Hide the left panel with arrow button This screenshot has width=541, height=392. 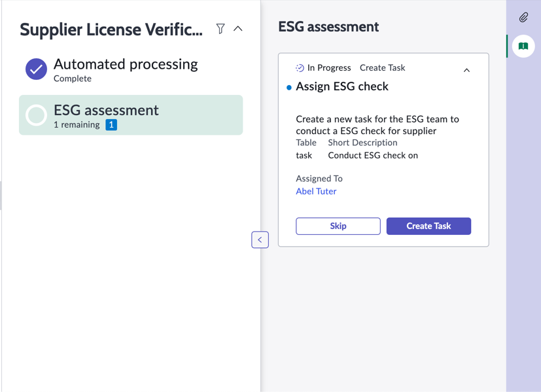(x=260, y=240)
